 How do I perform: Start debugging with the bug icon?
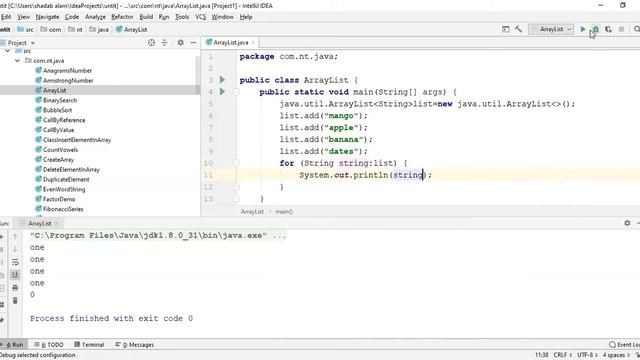[x=596, y=29]
